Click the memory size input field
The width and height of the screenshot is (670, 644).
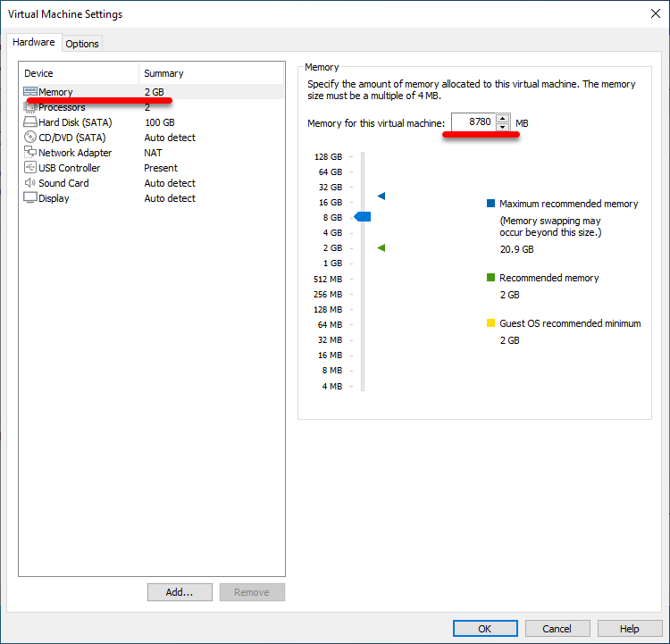click(473, 122)
